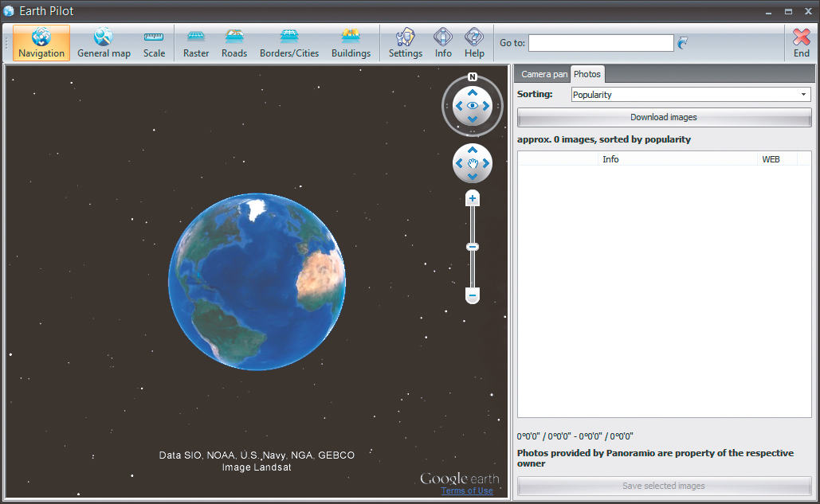
Task: Click the End button with red X
Action: (801, 43)
